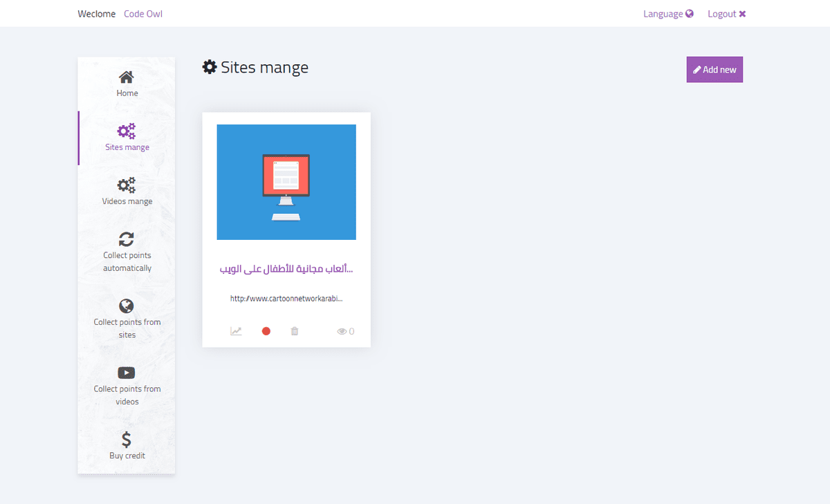Click the Weclome menu item
830x504 pixels.
(96, 13)
